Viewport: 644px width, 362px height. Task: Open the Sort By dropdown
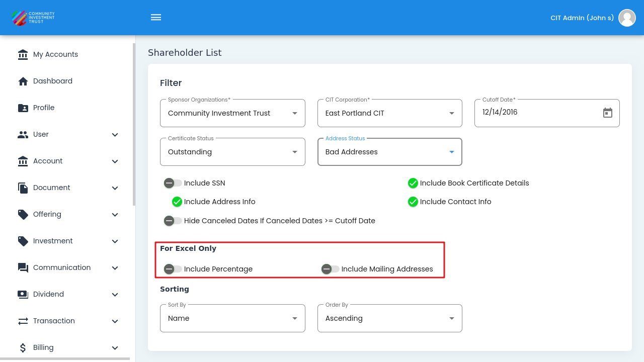(x=232, y=318)
